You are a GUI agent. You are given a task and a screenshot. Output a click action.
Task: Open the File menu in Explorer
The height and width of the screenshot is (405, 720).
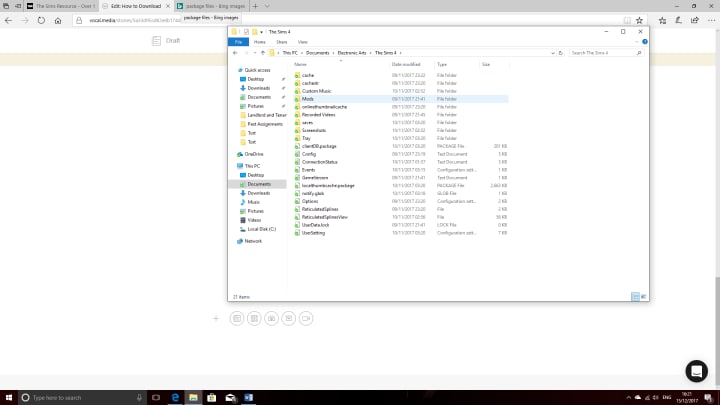coord(238,42)
